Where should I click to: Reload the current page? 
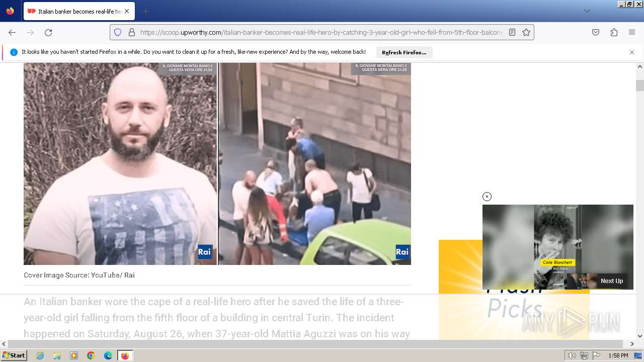[48, 32]
